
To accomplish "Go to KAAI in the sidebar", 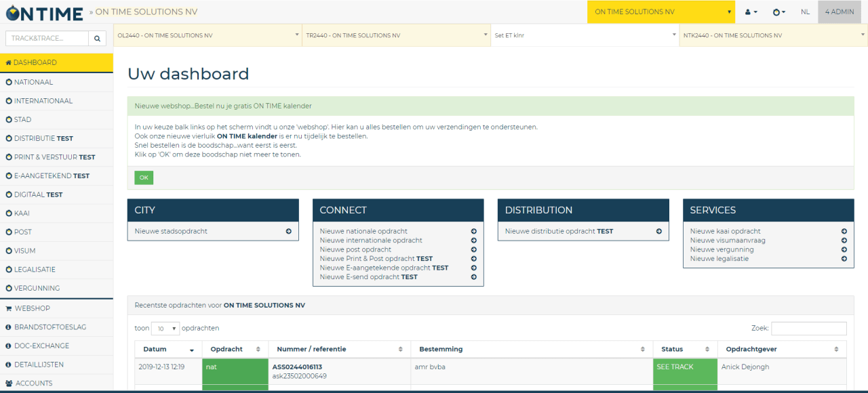I will (56, 213).
